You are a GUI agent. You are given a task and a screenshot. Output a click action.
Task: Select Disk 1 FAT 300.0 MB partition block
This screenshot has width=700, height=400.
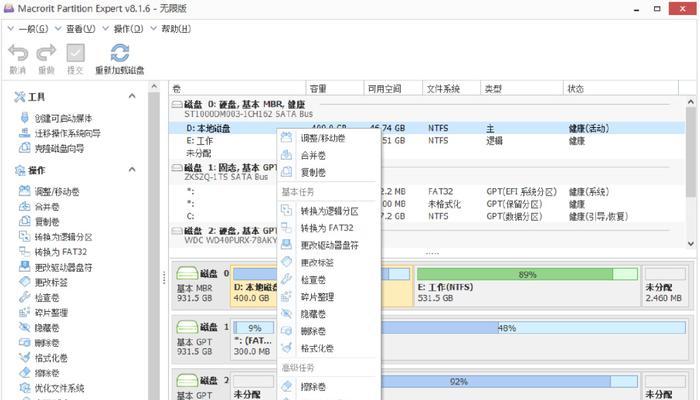coord(253,340)
